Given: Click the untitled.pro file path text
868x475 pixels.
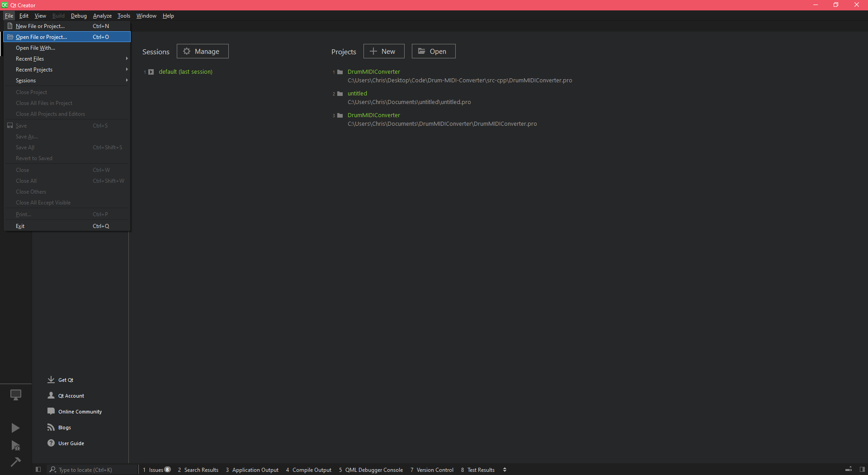Looking at the screenshot, I should point(409,102).
